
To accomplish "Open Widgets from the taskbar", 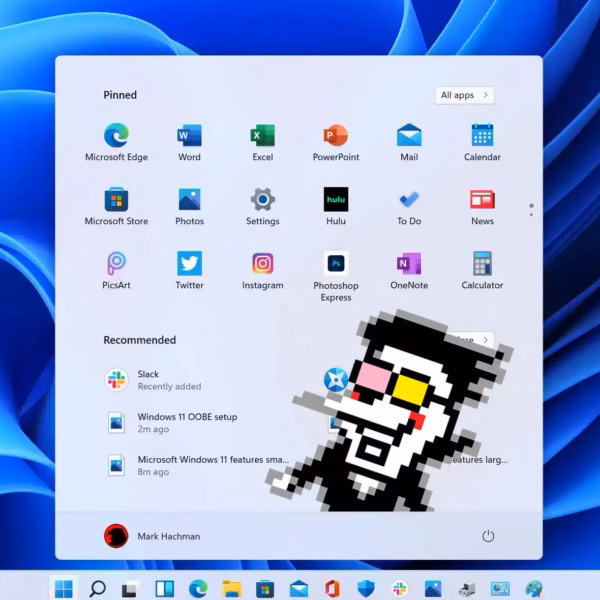I will point(165,589).
